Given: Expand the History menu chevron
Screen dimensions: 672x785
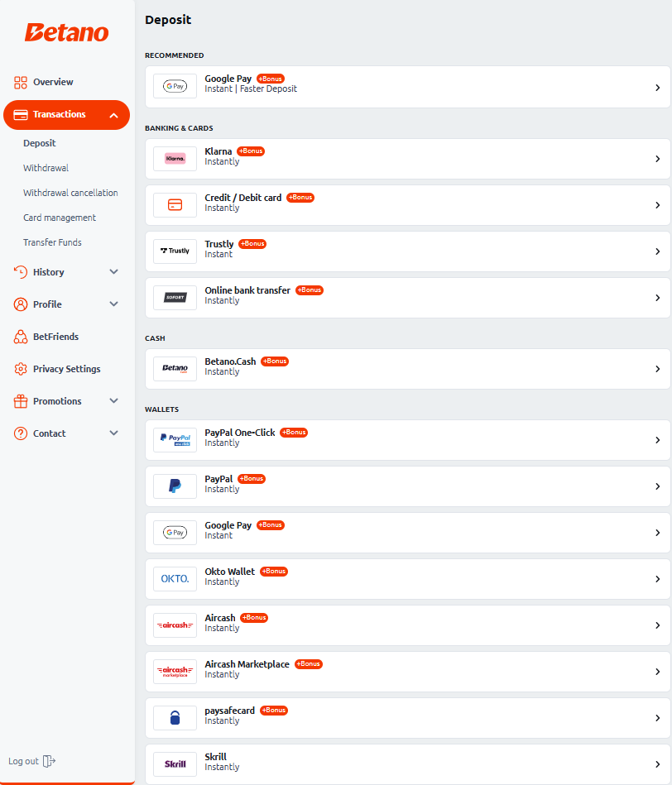Looking at the screenshot, I should (113, 272).
